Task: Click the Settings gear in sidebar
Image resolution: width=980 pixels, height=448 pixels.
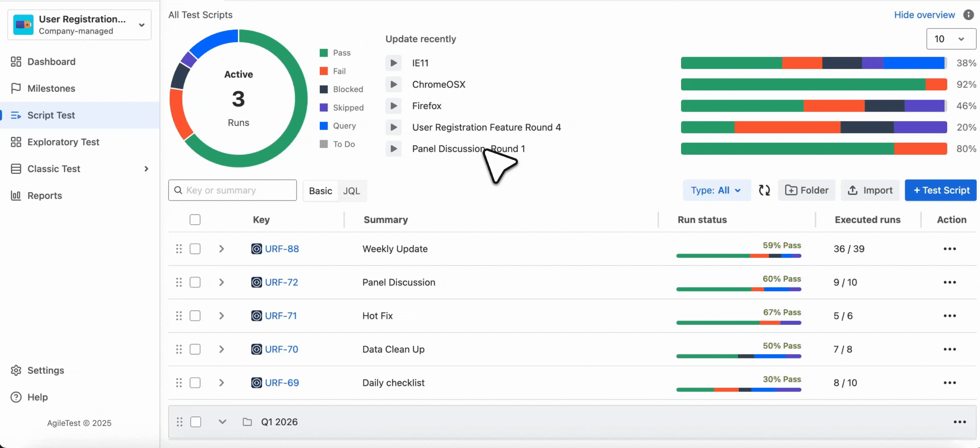Action: click(x=16, y=370)
